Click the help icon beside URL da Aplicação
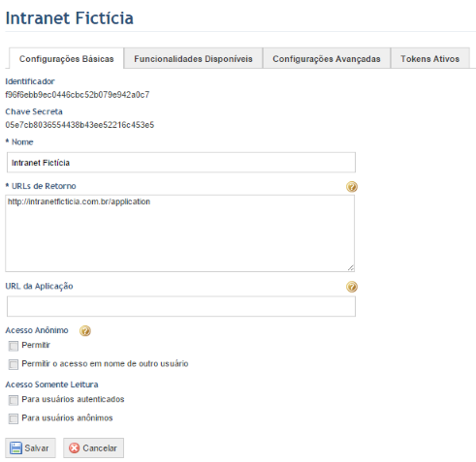 pyautogui.click(x=352, y=287)
